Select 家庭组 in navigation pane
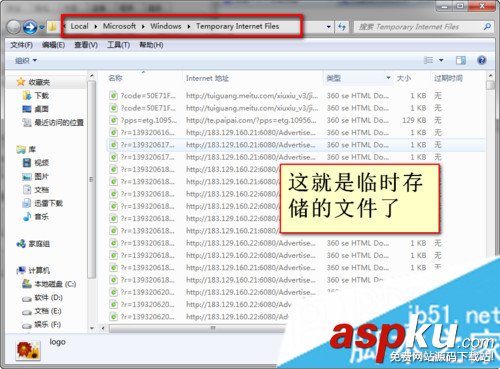500x369 pixels. point(33,244)
